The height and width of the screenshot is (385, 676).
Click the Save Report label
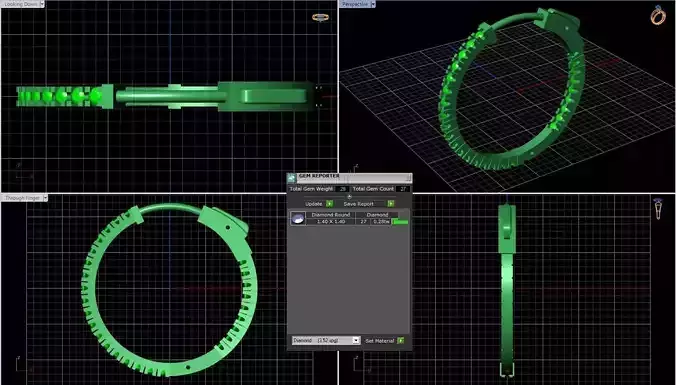click(359, 204)
